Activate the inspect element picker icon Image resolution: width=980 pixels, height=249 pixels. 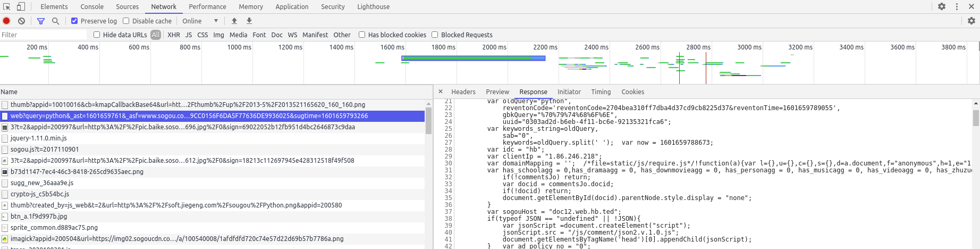7,6
